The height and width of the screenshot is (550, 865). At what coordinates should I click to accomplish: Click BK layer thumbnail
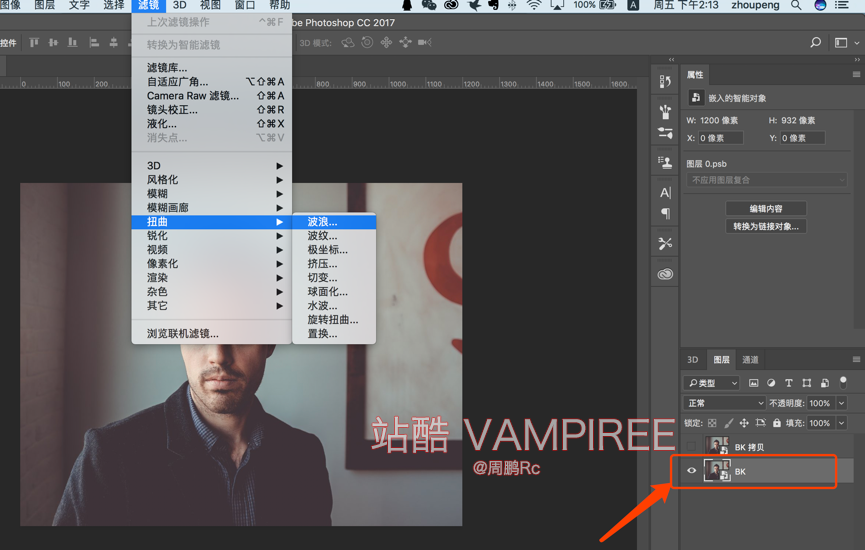[x=717, y=471]
